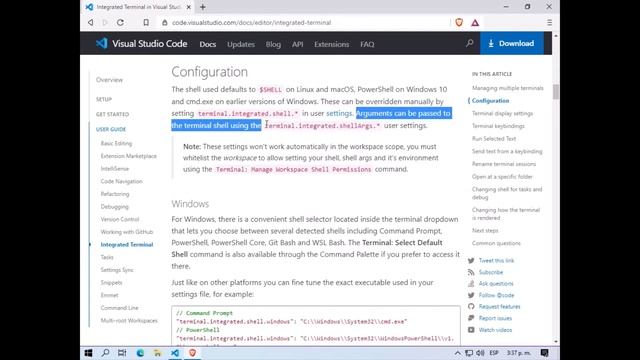Open the Windows notification center icon
This screenshot has width=640, height=360.
click(544, 353)
